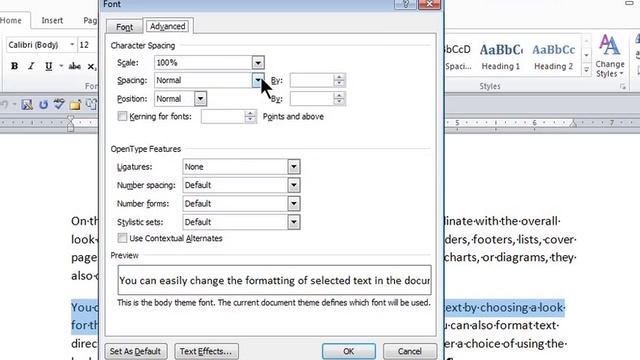Click the yellow open folder icon
The height and width of the screenshot is (360, 640).
(75, 105)
